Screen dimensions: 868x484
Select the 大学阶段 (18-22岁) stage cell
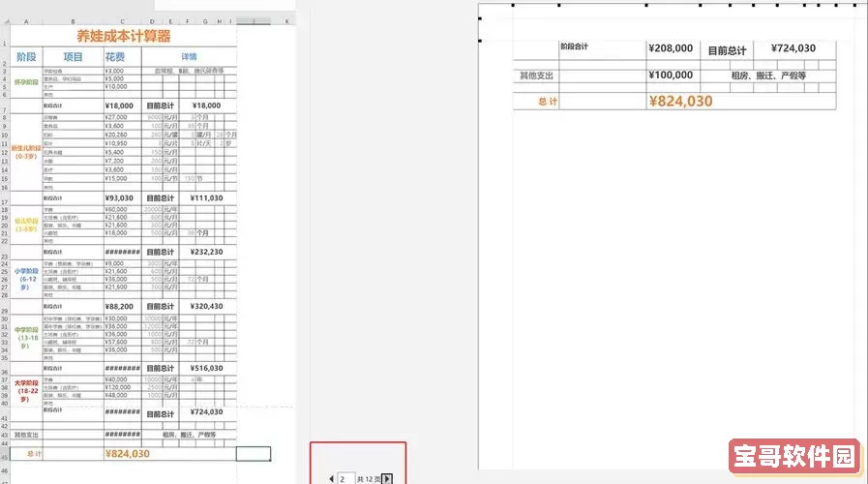(x=26, y=391)
